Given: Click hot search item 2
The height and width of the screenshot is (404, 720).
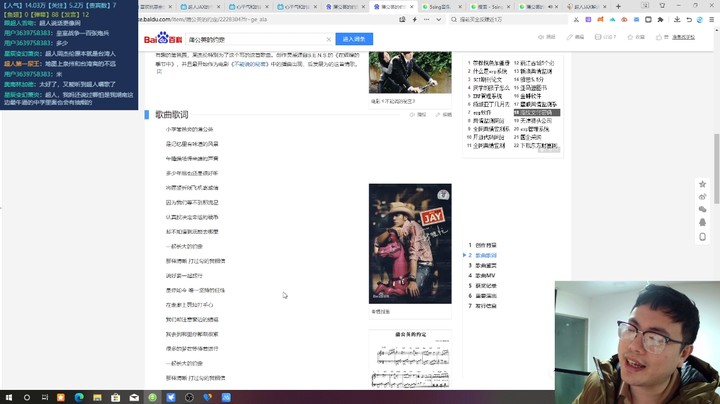Looking at the screenshot, I should (x=488, y=71).
